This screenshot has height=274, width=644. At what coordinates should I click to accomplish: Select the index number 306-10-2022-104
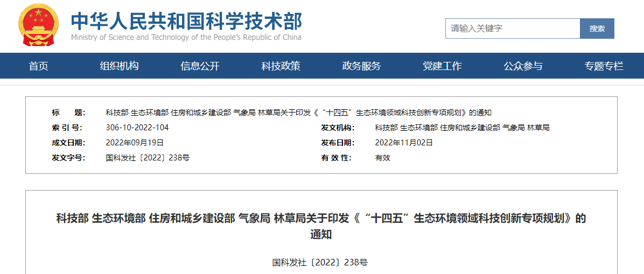pyautogui.click(x=137, y=128)
